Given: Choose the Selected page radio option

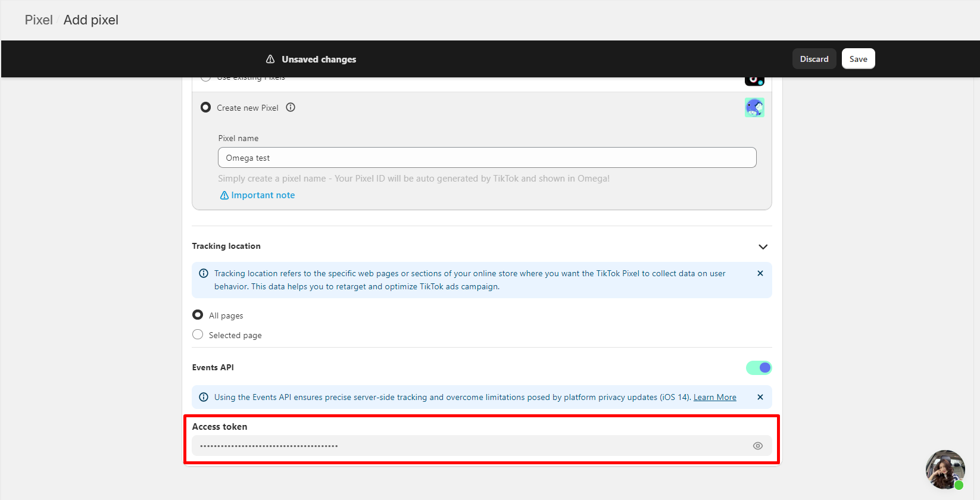Looking at the screenshot, I should pyautogui.click(x=198, y=335).
